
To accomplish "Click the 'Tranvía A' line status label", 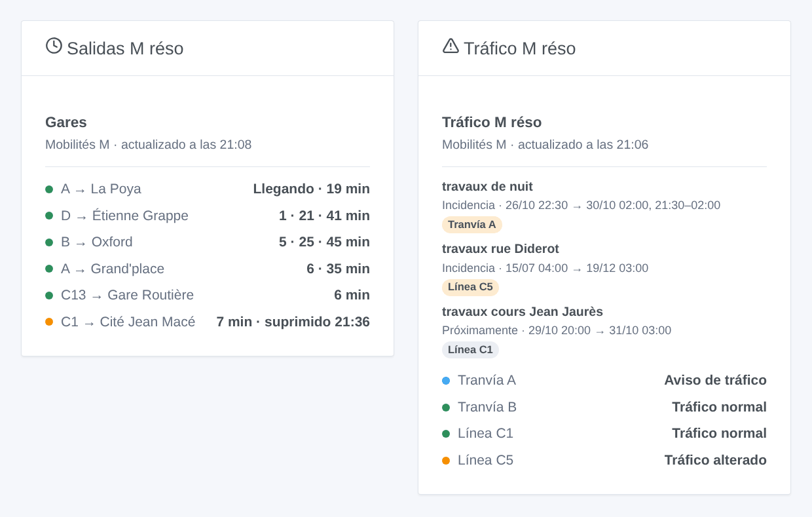I will (487, 381).
